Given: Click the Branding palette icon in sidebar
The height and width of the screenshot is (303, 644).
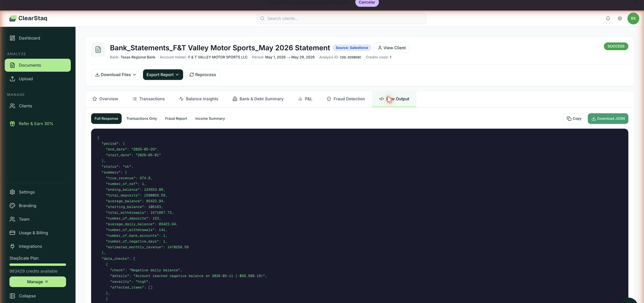Looking at the screenshot, I should coord(12,206).
